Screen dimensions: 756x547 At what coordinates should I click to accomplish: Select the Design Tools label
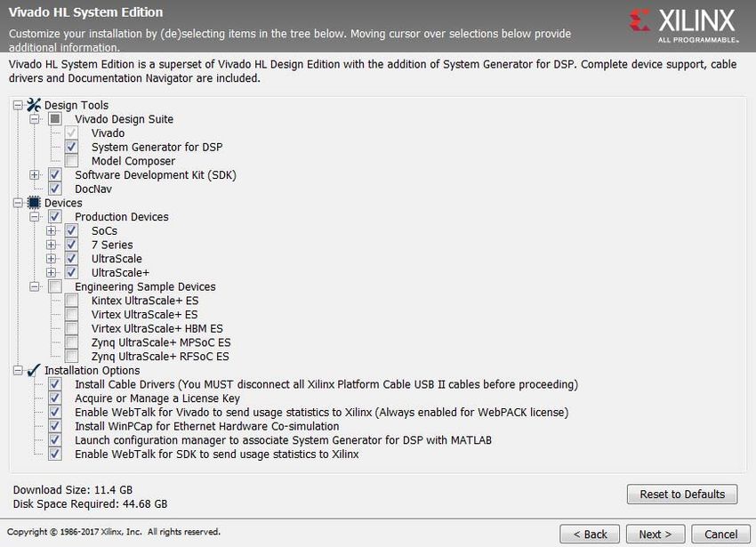coord(76,105)
